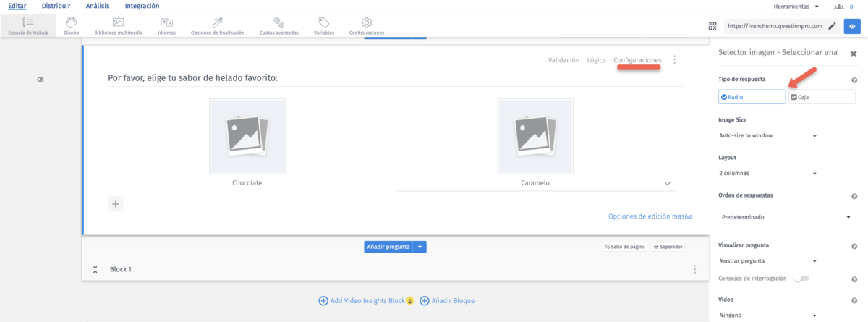Screen dimensions: 868x322
Task: Open Video Ninguno dropdown
Action: point(767,315)
